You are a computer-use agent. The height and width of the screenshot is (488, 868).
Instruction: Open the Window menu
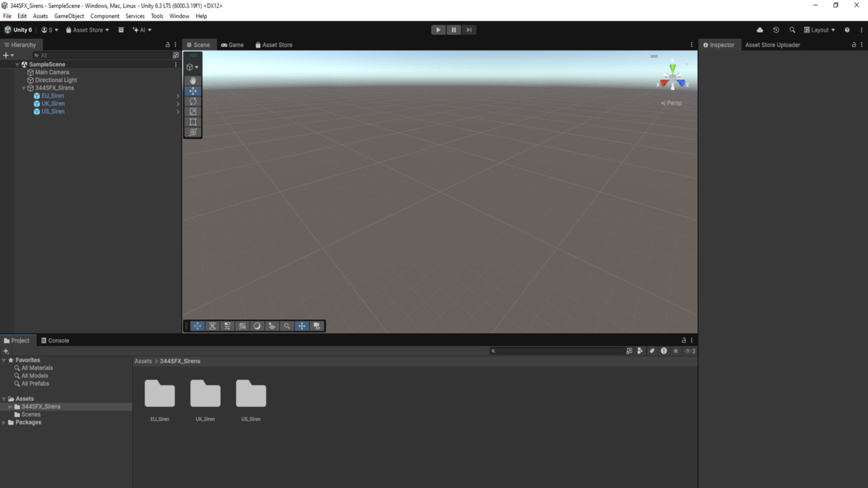tap(179, 16)
